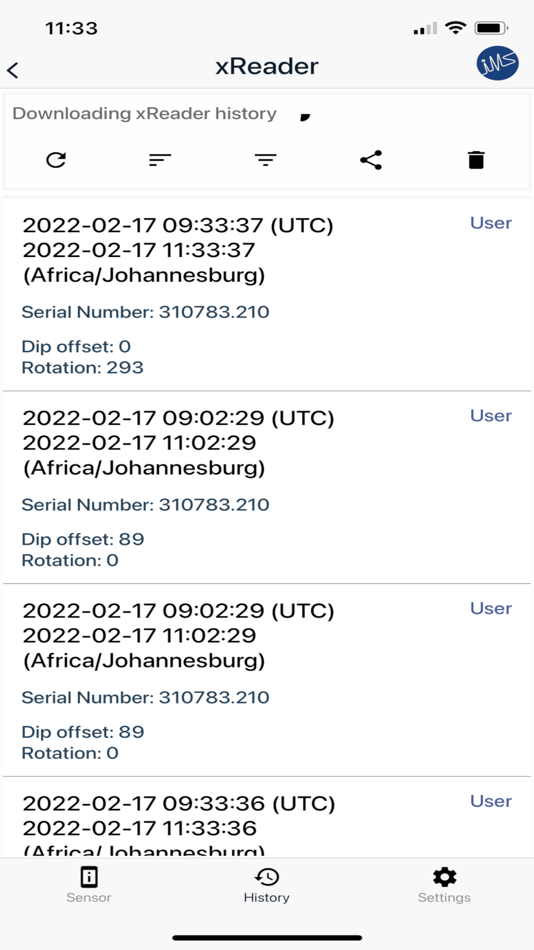
Task: Switch to the Sensor tab
Action: click(88, 885)
